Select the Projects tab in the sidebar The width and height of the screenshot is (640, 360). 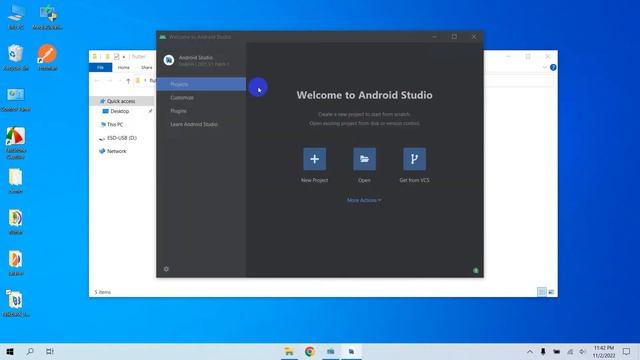[x=201, y=84]
